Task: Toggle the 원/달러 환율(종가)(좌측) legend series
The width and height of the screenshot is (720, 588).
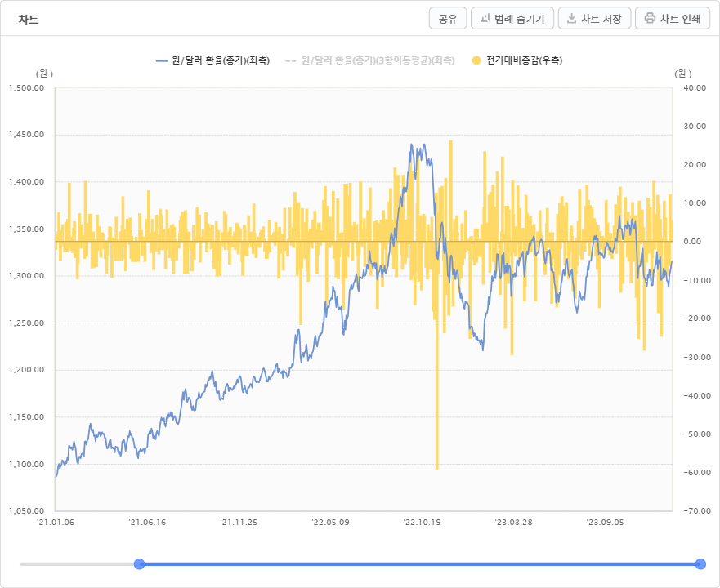Action: point(213,60)
